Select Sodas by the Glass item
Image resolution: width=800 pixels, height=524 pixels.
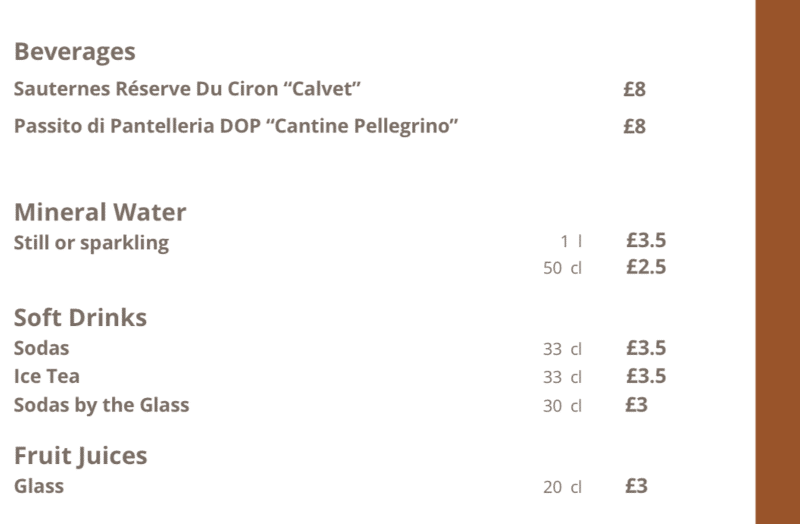tap(102, 405)
